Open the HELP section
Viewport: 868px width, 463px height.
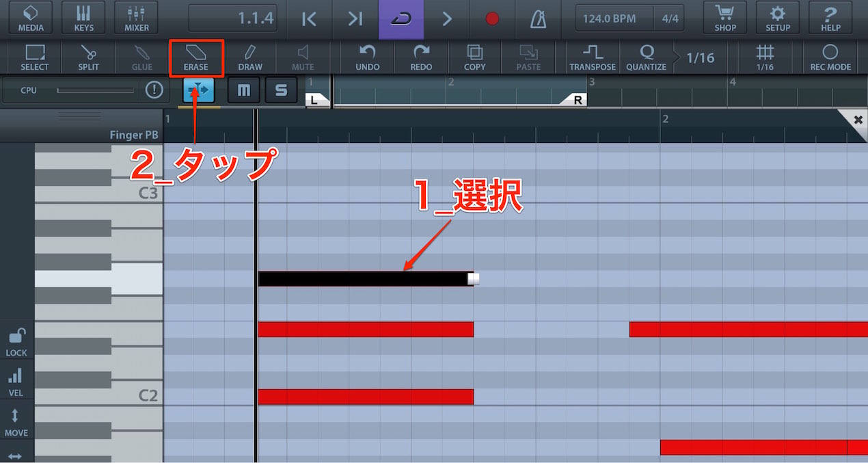pyautogui.click(x=830, y=18)
